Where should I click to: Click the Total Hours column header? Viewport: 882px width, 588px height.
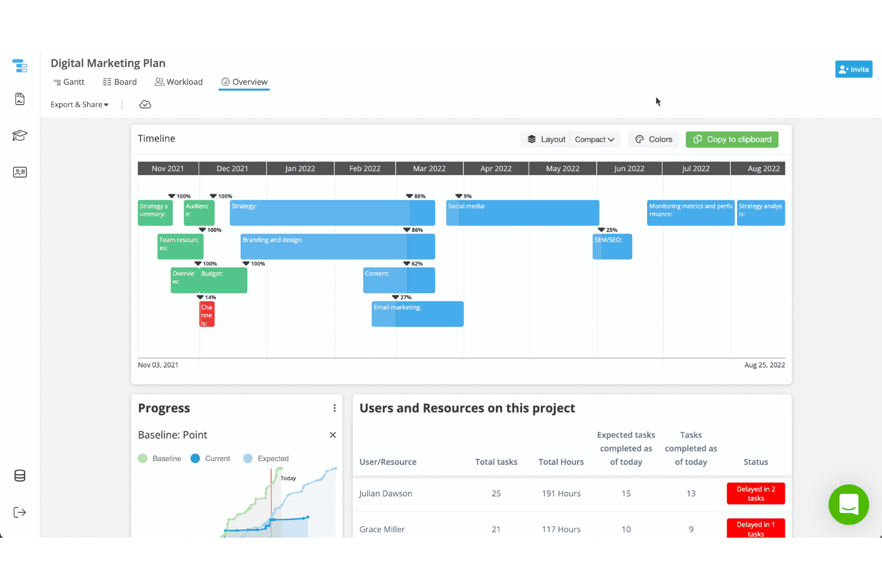coord(561,462)
